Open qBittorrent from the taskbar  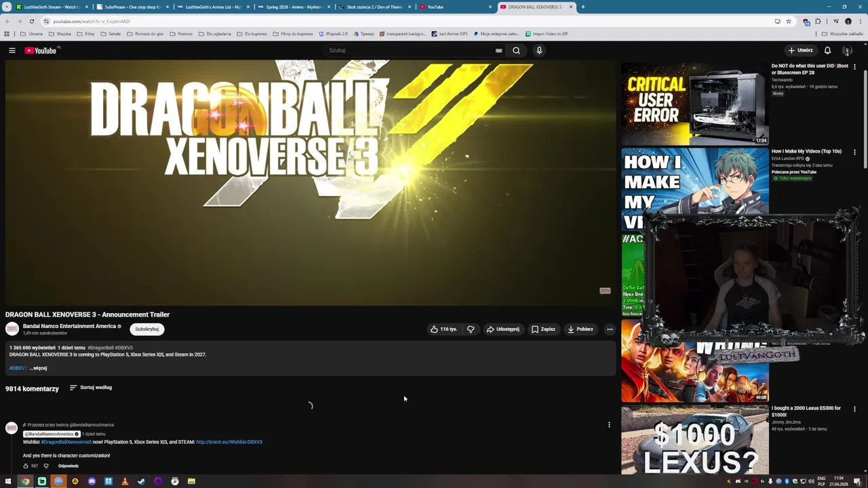tap(58, 481)
